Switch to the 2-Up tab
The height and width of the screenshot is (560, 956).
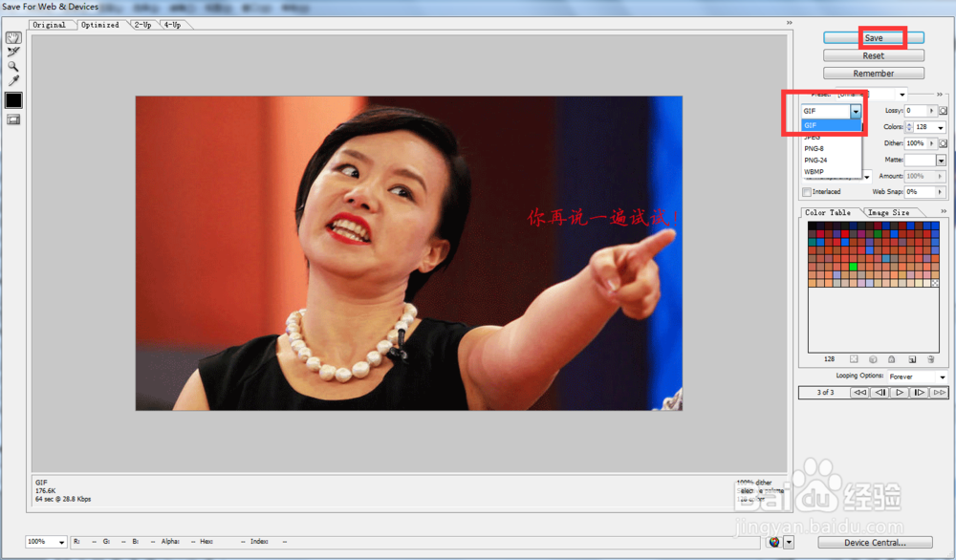[x=142, y=25]
